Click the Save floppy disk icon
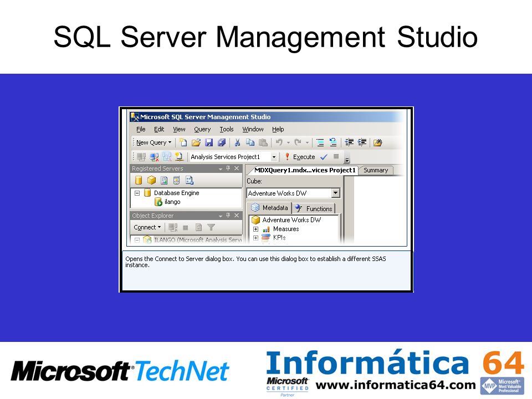 (209, 142)
